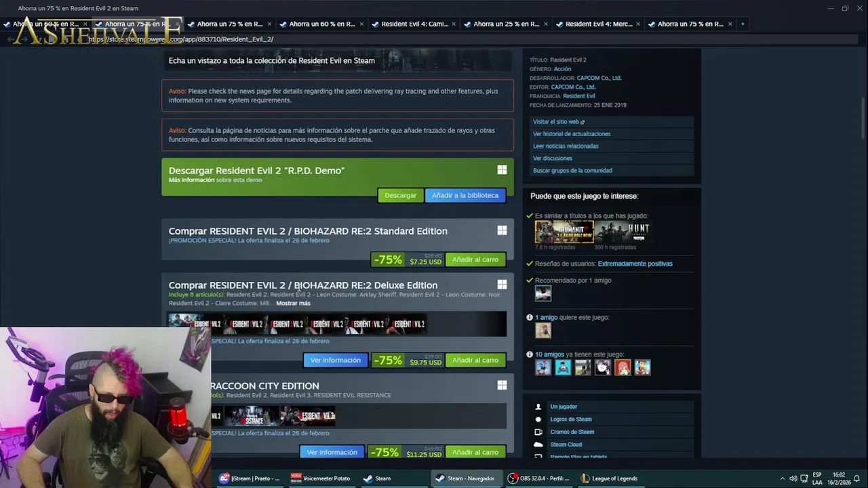Open "1 amigo" wishlist friends link
This screenshot has width=868, height=488.
coord(546,317)
